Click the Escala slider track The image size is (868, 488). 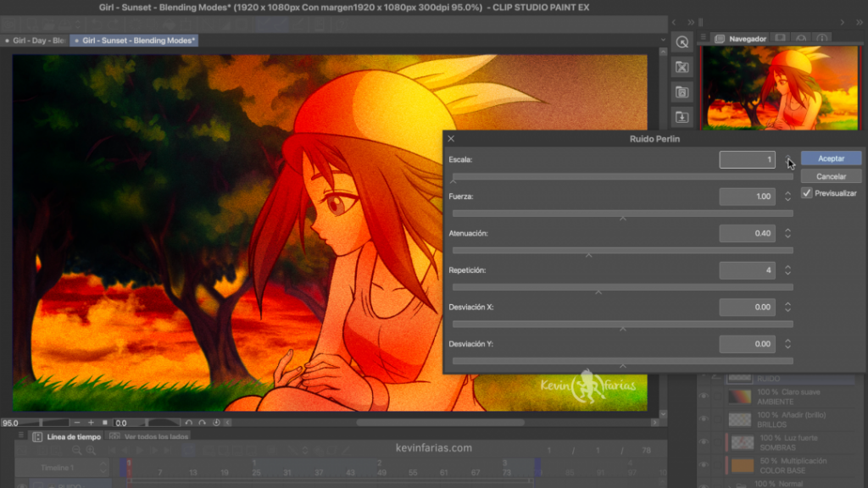(623, 176)
